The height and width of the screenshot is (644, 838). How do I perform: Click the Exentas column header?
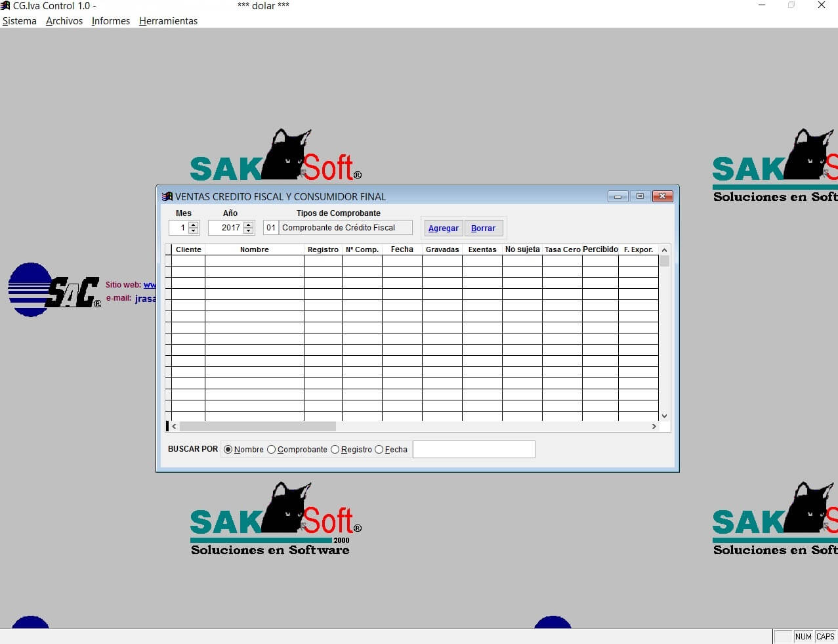(x=482, y=249)
